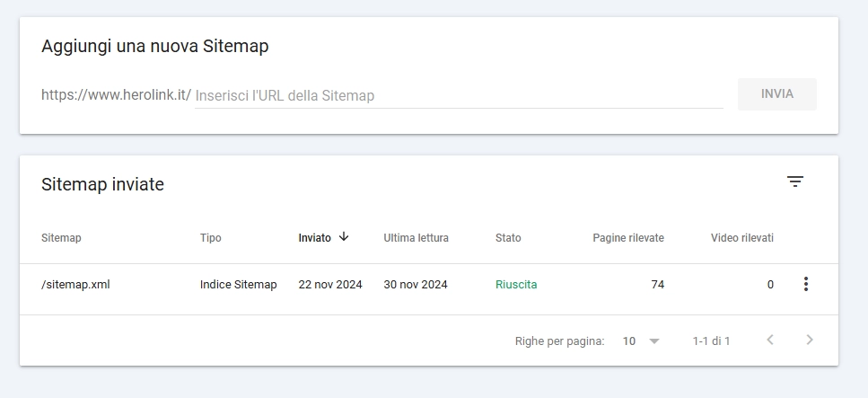Open the /sitemap.xml sitemap entry
Image resolution: width=868 pixels, height=398 pixels.
click(75, 285)
